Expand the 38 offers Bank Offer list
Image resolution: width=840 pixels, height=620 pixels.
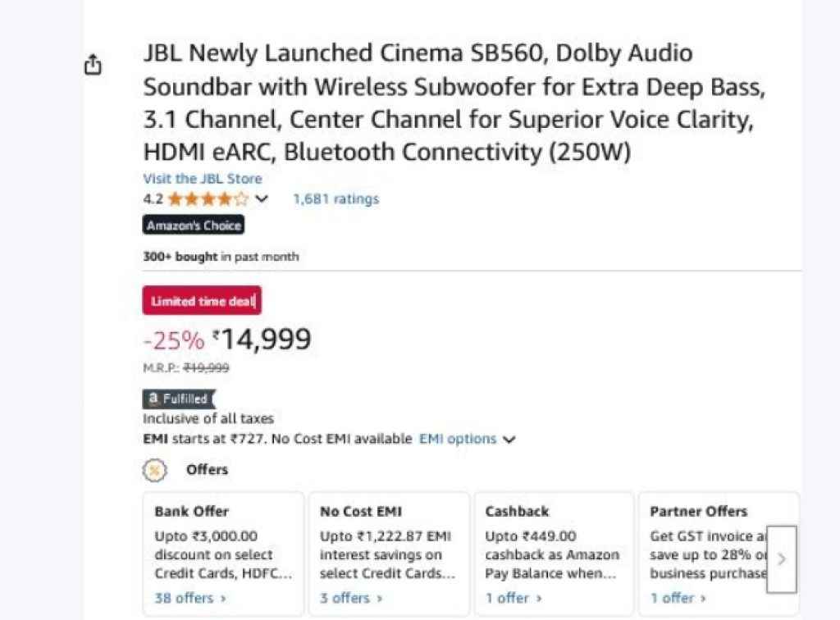pos(184,598)
